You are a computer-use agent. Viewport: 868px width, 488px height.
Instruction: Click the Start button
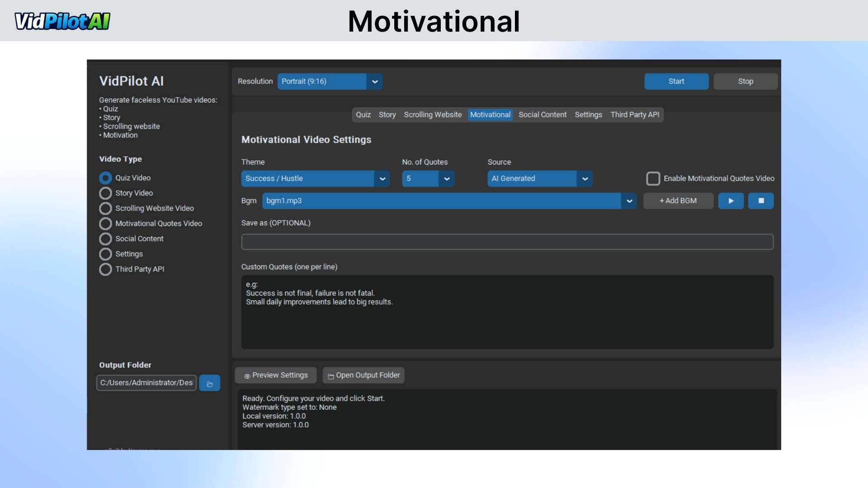676,81
